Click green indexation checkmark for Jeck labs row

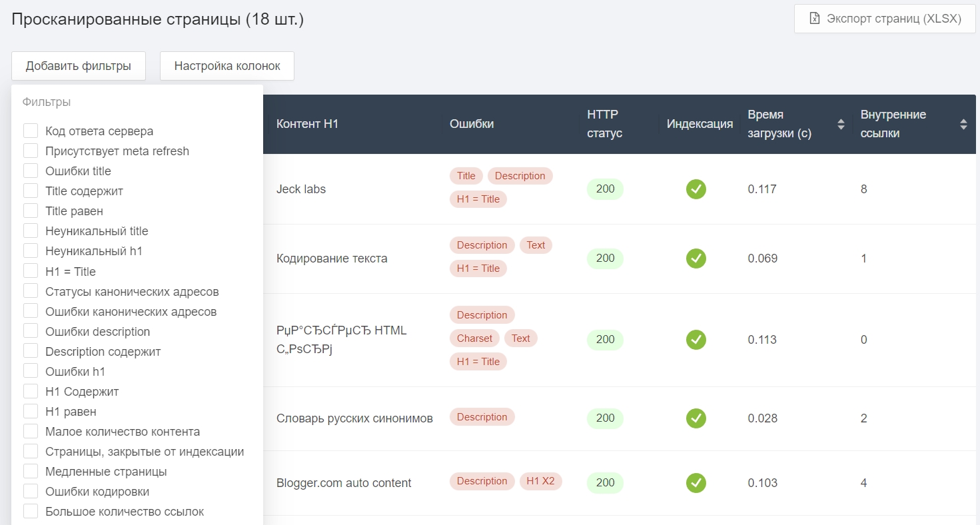(x=696, y=189)
